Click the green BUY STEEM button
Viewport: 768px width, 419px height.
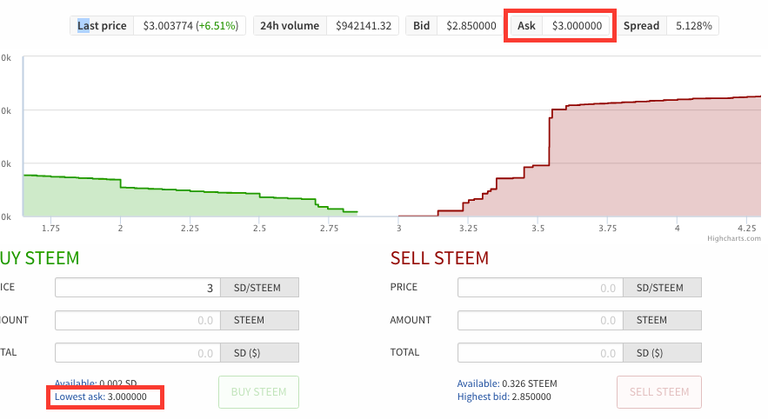[259, 392]
